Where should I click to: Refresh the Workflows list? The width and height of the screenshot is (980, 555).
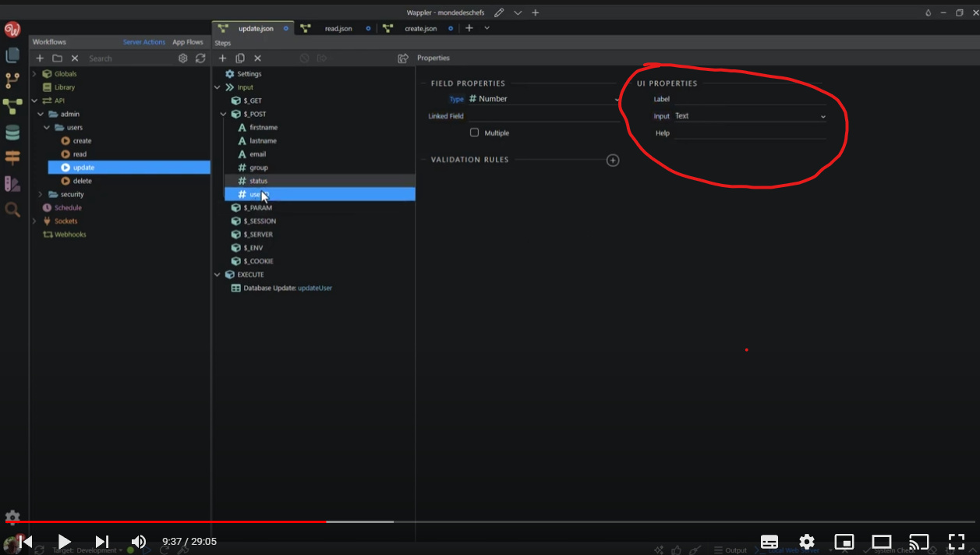[x=200, y=58]
